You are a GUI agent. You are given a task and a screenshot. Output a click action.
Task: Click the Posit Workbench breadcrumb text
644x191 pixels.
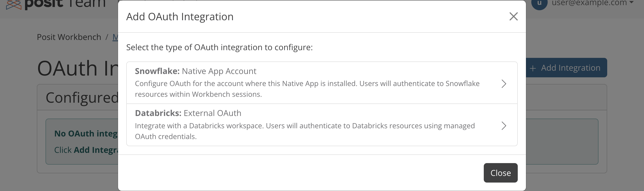(x=69, y=37)
